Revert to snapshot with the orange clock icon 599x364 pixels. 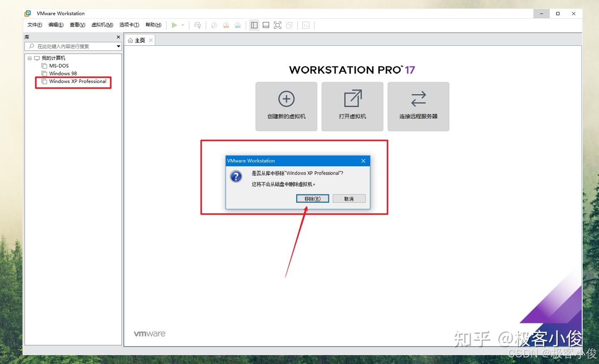tap(226, 25)
